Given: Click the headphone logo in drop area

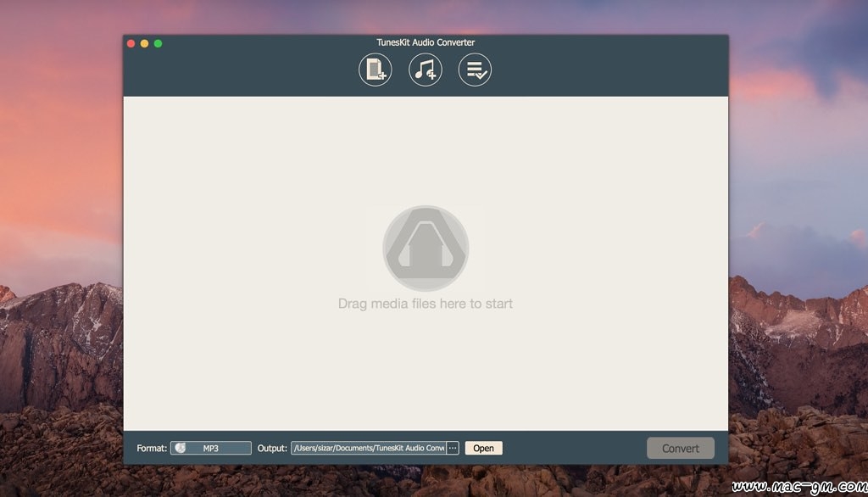Looking at the screenshot, I should coord(426,248).
